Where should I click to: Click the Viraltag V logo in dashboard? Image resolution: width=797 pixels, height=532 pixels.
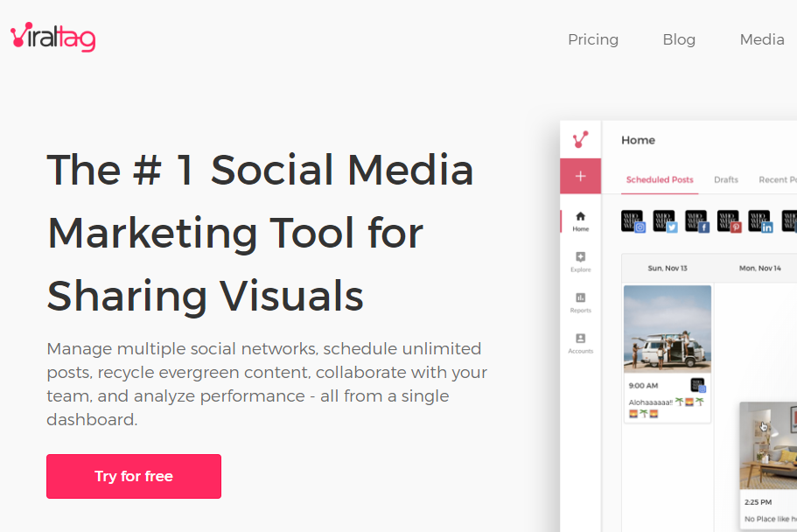click(x=580, y=140)
